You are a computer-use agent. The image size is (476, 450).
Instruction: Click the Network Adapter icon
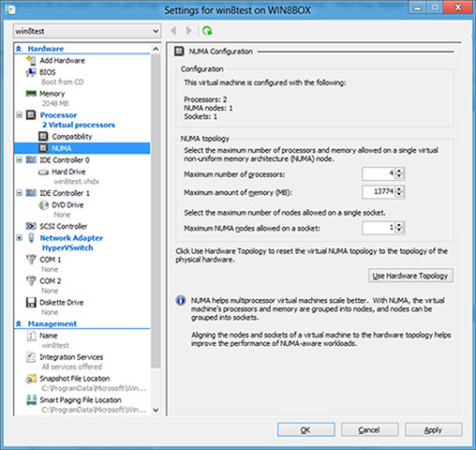[31, 238]
